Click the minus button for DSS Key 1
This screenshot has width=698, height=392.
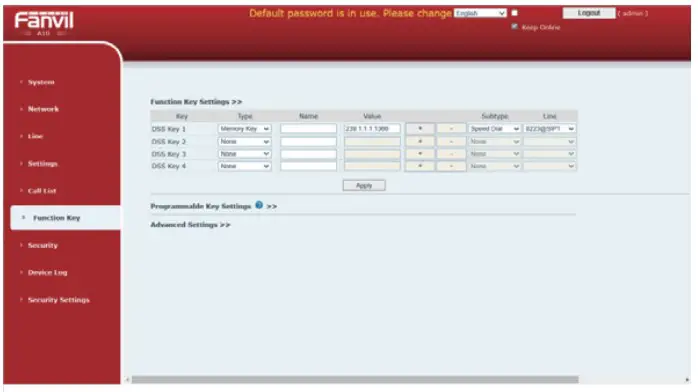[x=451, y=129]
